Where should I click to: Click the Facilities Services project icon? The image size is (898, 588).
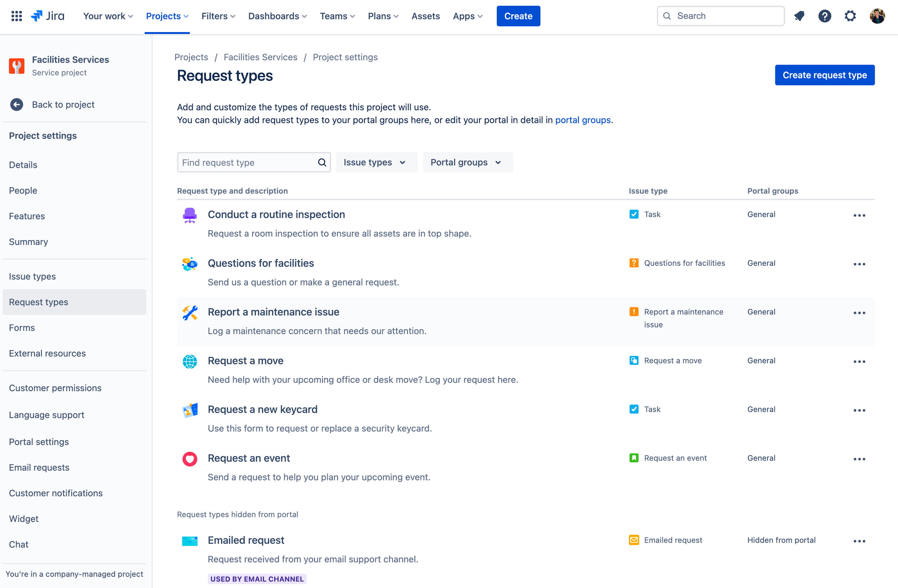tap(17, 65)
